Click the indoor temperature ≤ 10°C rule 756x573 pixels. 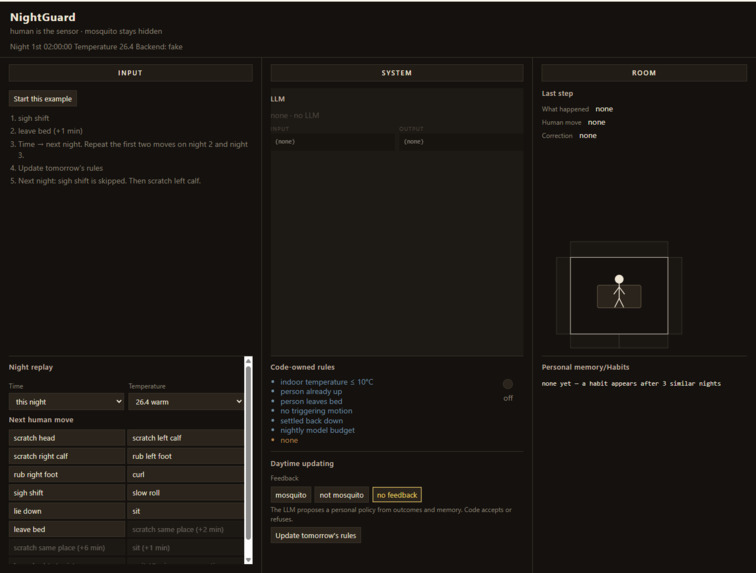tap(326, 382)
